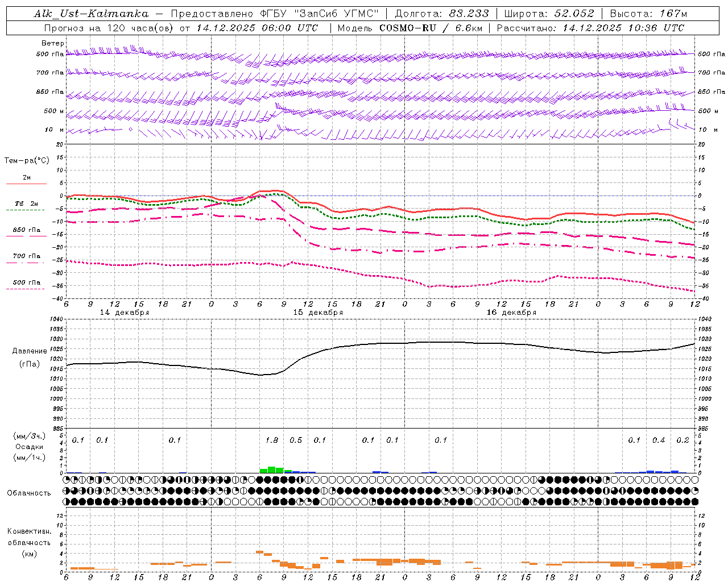This screenshot has width=728, height=582.
Task: Click the station name Alk_Ust-Kaimanka
Action: tap(91, 14)
